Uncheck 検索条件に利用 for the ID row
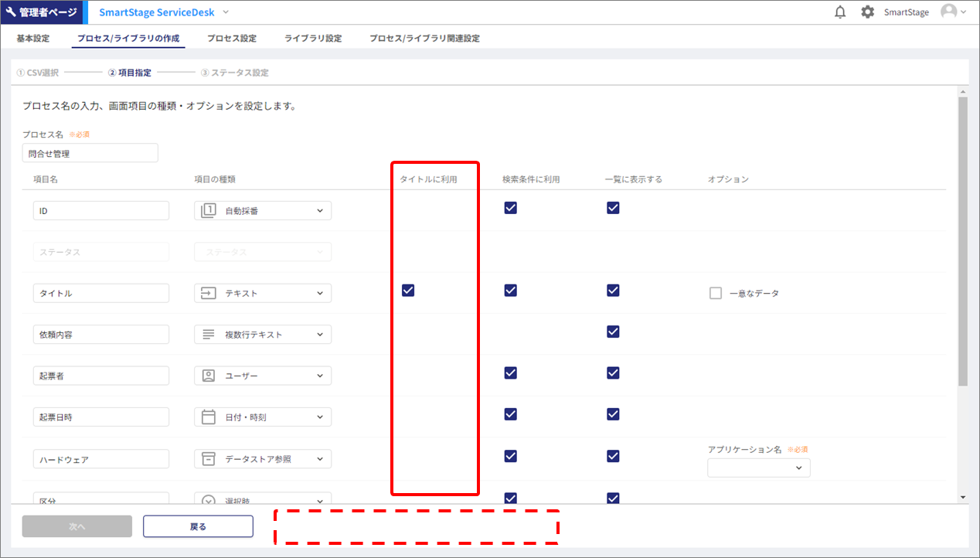The image size is (980, 558). [510, 208]
